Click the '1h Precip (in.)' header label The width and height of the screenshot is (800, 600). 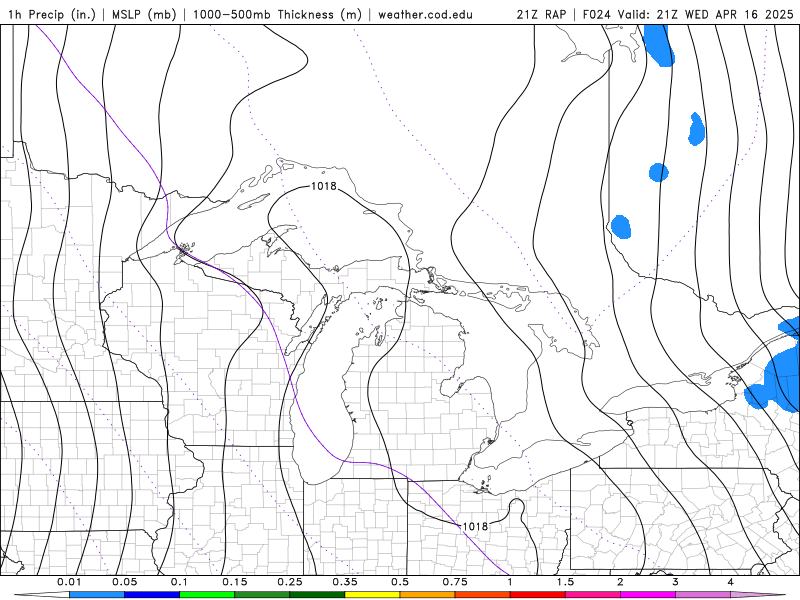(x=52, y=14)
